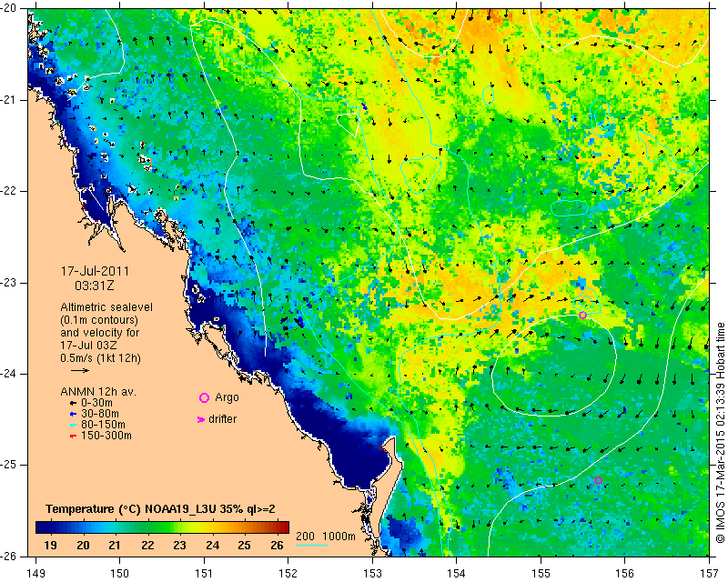Click the 'drifter' legend text
The width and height of the screenshot is (728, 582).
coord(222,419)
